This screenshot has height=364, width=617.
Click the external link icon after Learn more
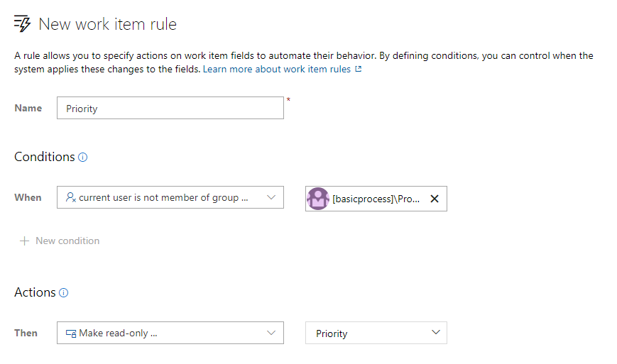coord(359,70)
